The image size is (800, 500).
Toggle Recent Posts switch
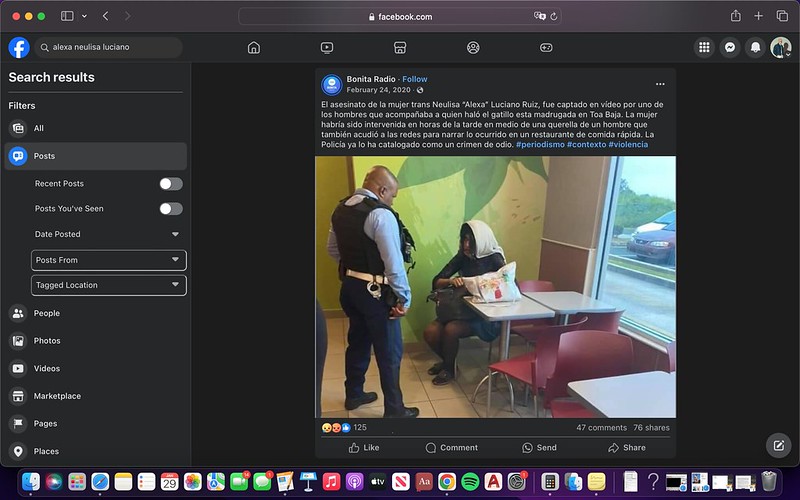click(171, 184)
